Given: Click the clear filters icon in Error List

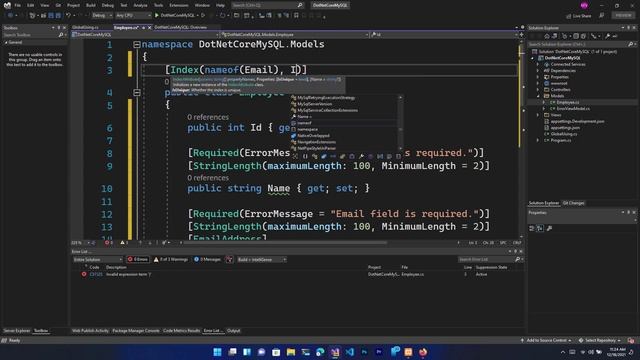Looking at the screenshot, I should (229, 260).
